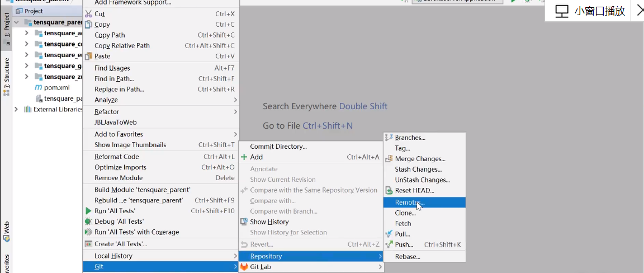Screen dimensions: 644x273
Task: Open the Structure tool window tab
Action: (x=7, y=77)
